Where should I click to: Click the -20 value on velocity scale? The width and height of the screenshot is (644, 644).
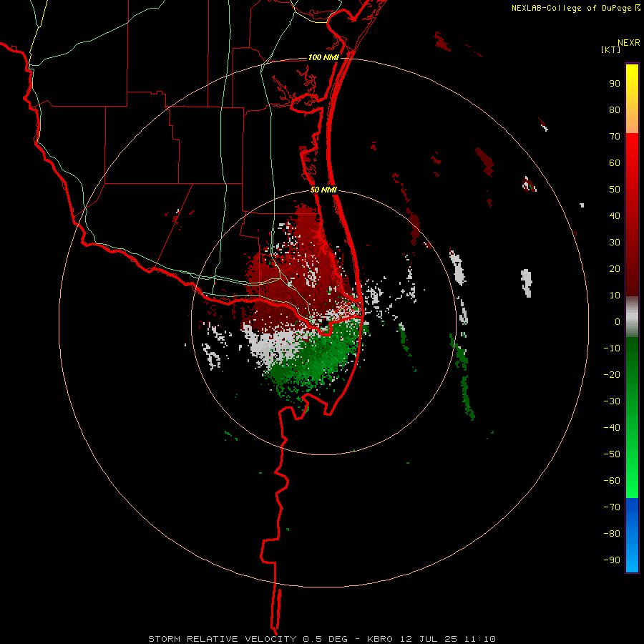[x=612, y=374]
